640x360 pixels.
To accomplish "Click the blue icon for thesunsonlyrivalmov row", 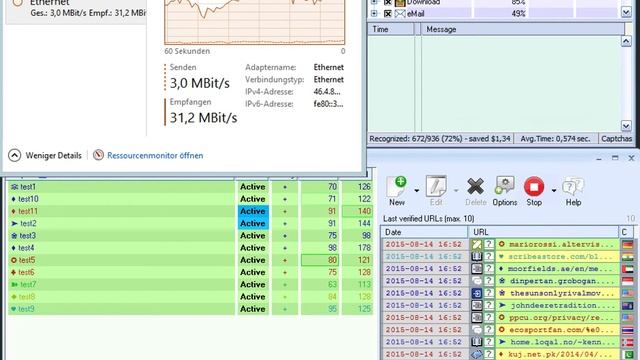I will click(476, 293).
